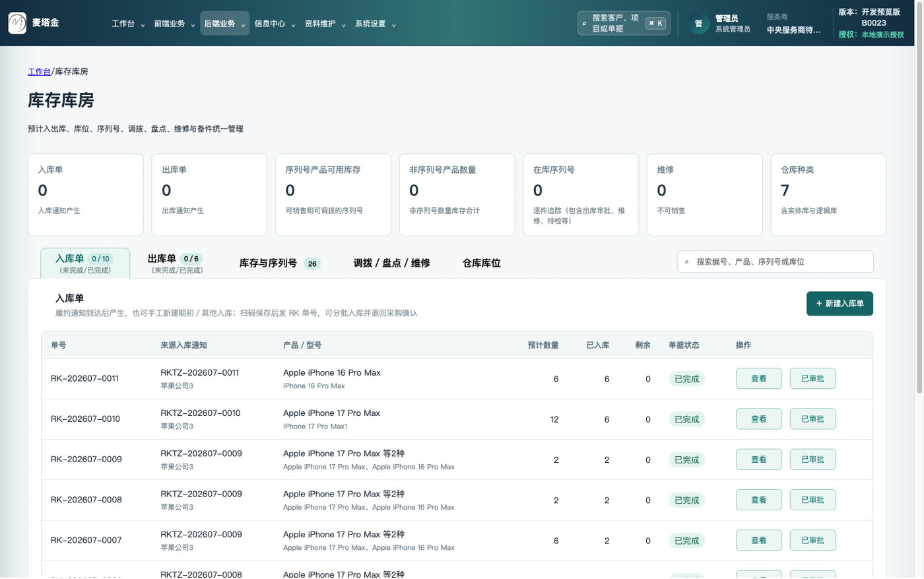The height and width of the screenshot is (579, 924).
Task: Click the page vertical scrollbar
Action: point(920,198)
